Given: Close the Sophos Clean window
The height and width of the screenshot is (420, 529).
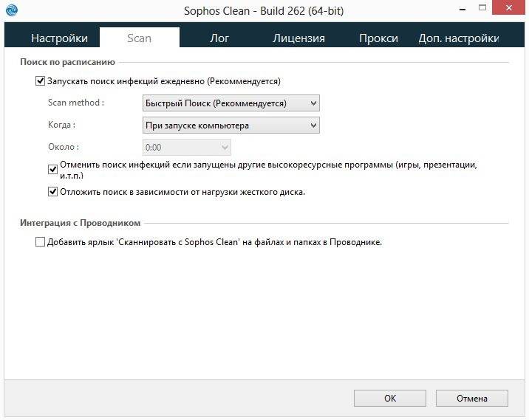Looking at the screenshot, I should click(509, 7).
